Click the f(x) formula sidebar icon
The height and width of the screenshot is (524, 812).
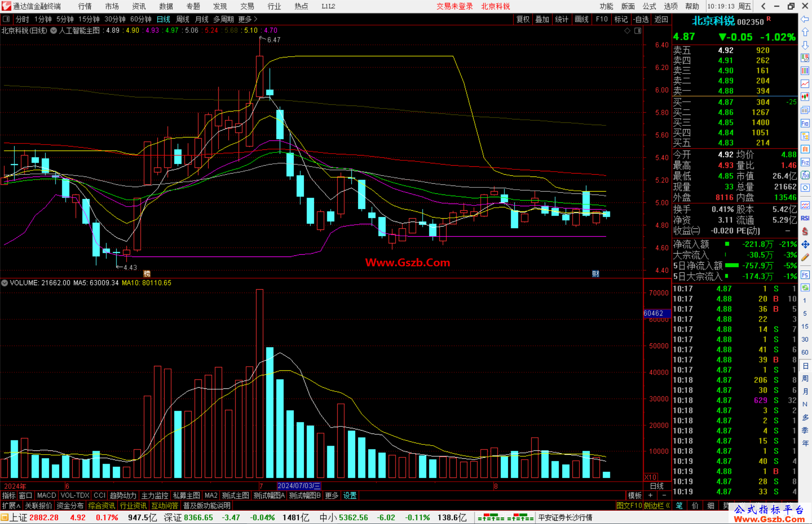805,175
